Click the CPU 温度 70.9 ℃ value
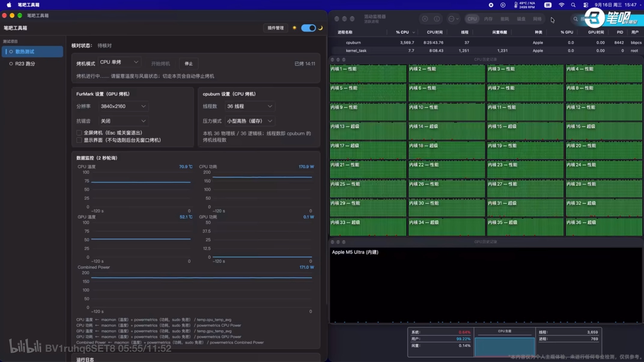 tap(186, 167)
